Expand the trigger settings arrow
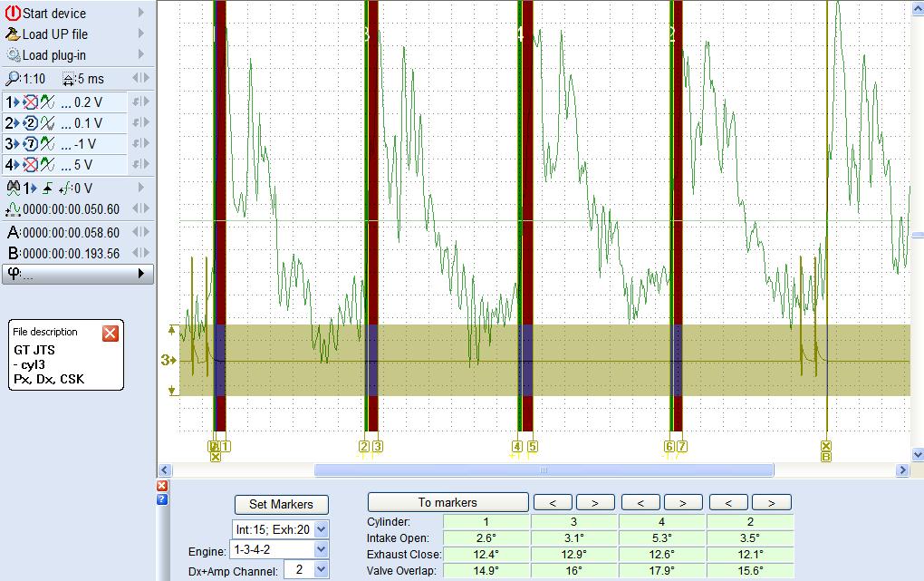924x581 pixels. 140,188
